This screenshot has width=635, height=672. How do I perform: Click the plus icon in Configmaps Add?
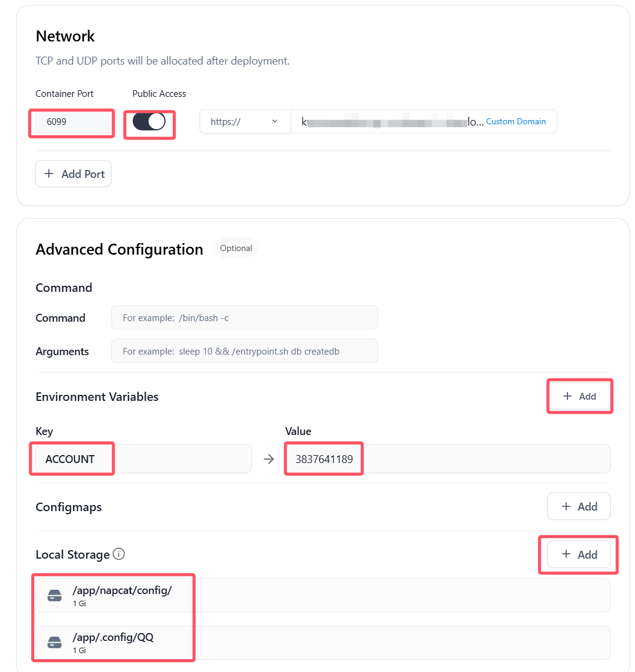point(566,506)
